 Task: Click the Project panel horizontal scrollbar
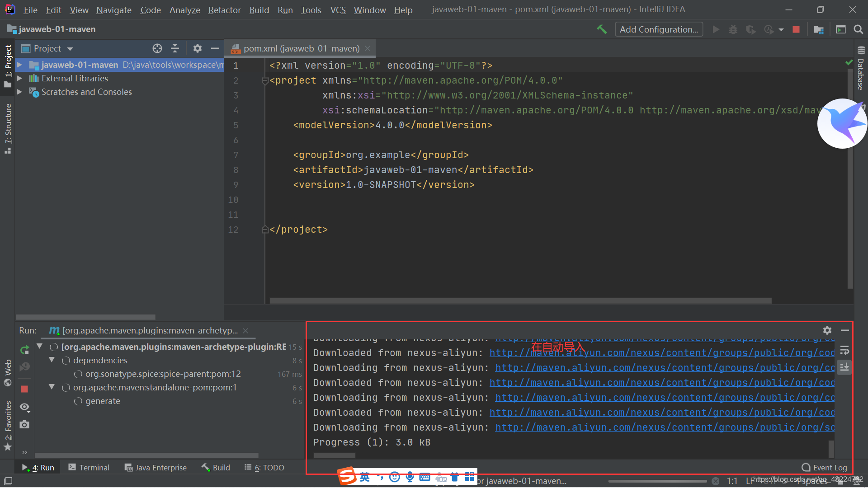85,317
